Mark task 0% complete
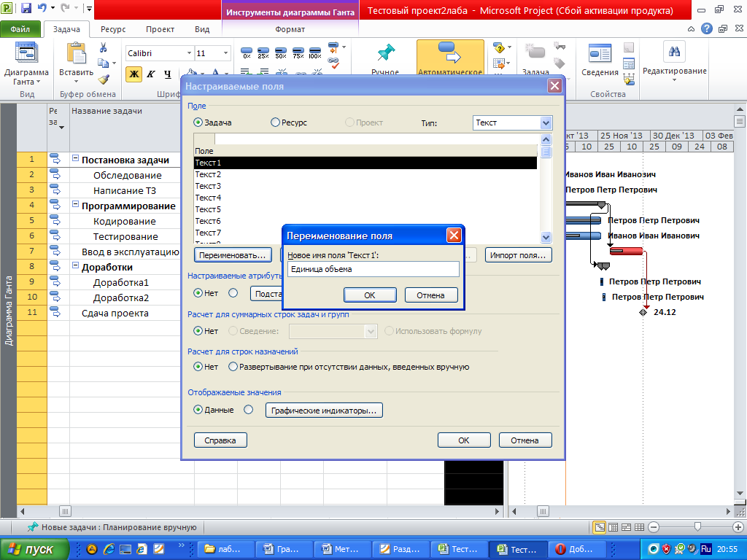 click(x=247, y=52)
